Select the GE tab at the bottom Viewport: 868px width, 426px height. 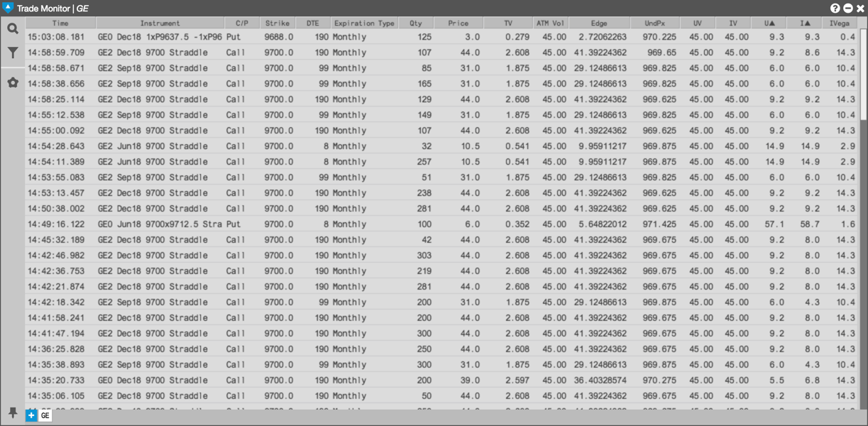[x=45, y=415]
